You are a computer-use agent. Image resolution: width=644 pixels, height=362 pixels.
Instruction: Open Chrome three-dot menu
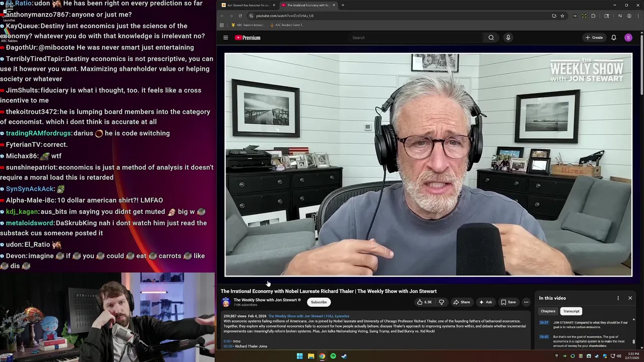[637, 16]
